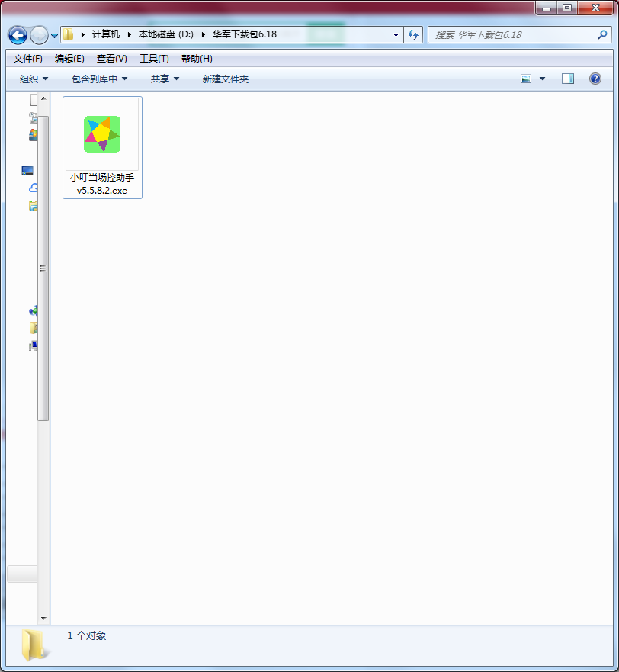Image resolution: width=619 pixels, height=672 pixels.
Task: Click inside the search box
Action: pyautogui.click(x=503, y=35)
